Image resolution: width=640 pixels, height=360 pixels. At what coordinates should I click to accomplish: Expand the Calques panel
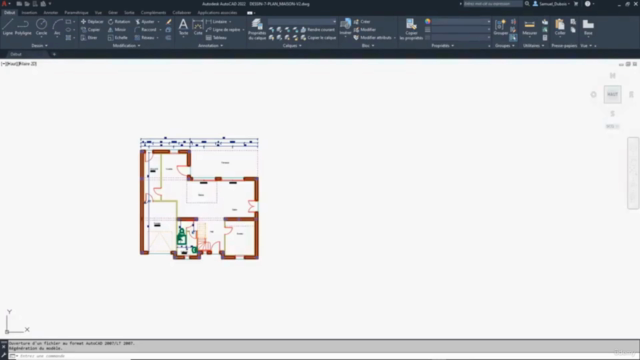coord(292,46)
